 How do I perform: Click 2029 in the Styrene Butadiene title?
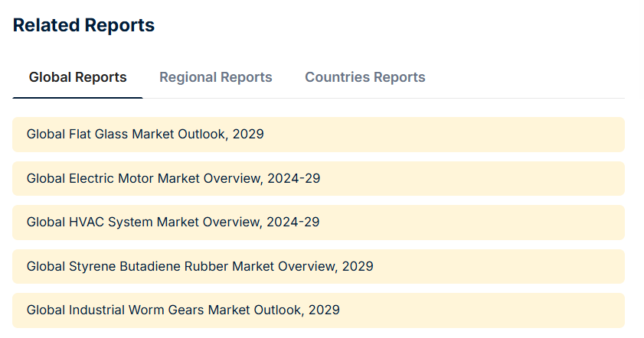pos(358,267)
